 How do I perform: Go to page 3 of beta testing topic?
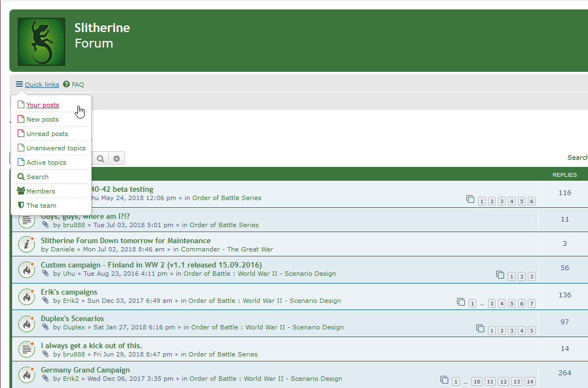coord(502,202)
